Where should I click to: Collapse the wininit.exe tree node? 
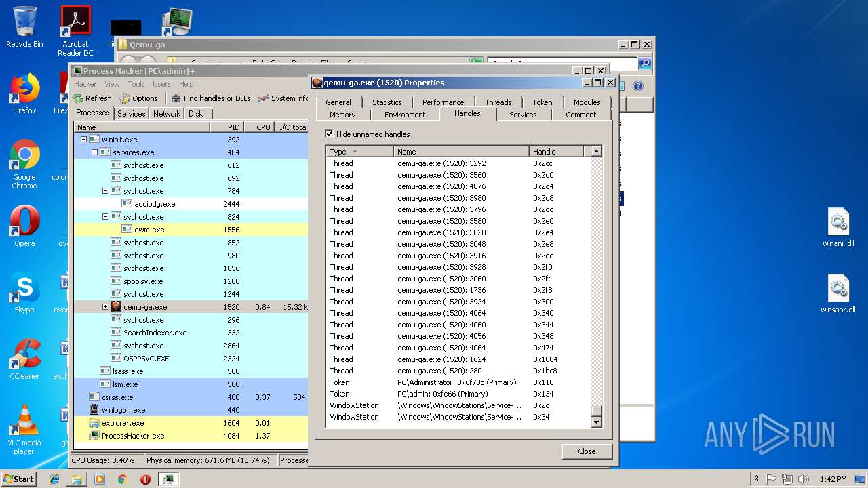pyautogui.click(x=83, y=140)
